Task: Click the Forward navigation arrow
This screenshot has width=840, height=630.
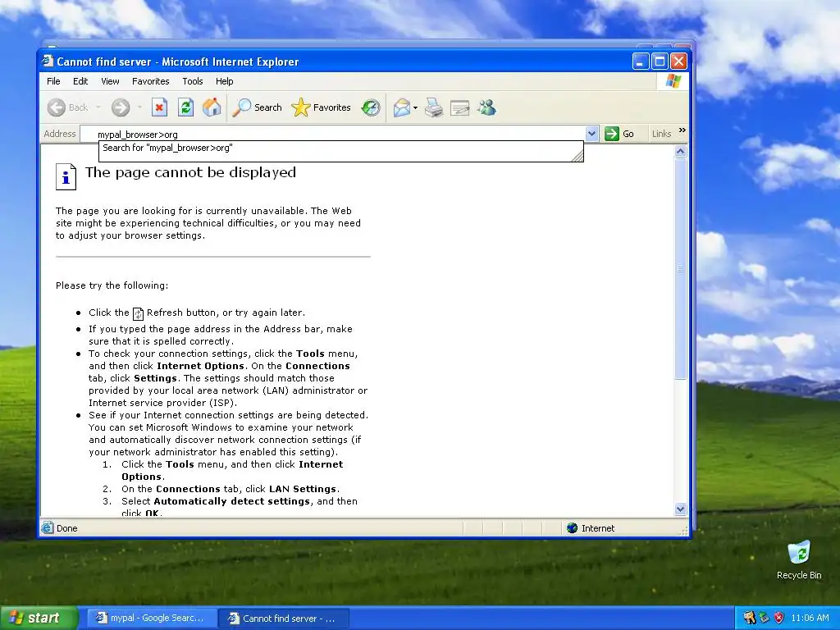Action: (121, 107)
